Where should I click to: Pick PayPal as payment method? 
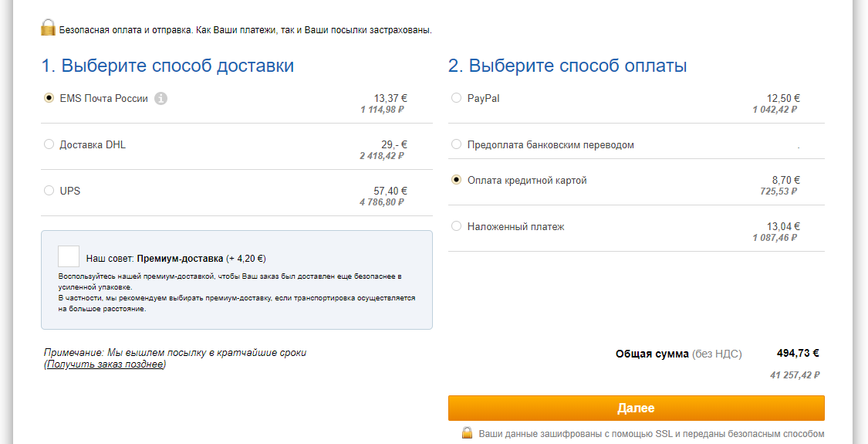(x=456, y=98)
